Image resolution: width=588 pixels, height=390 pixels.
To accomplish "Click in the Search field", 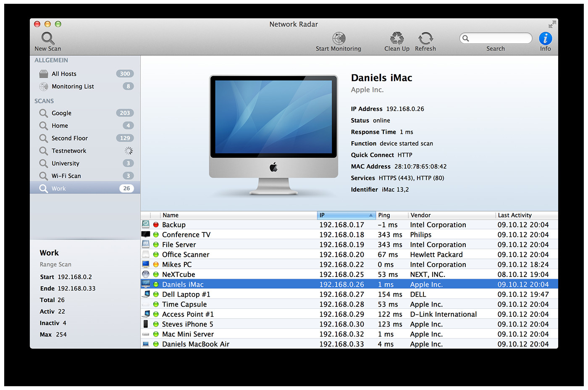I will 496,38.
